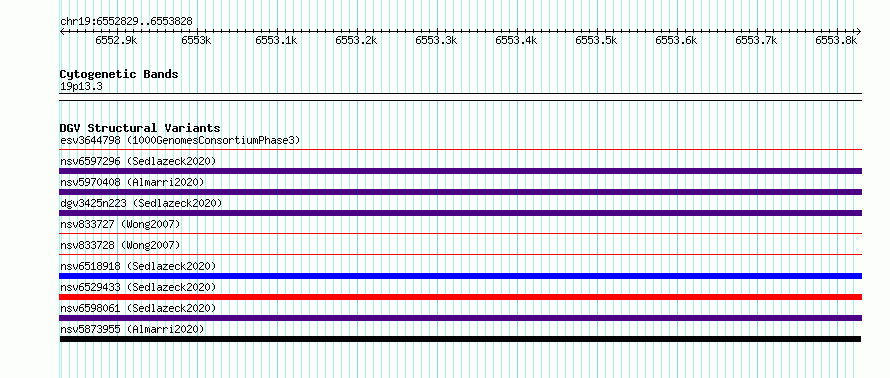This screenshot has height=378, width=890.
Task: Select the thick red bar under nsv6529433
Action: [x=460, y=297]
